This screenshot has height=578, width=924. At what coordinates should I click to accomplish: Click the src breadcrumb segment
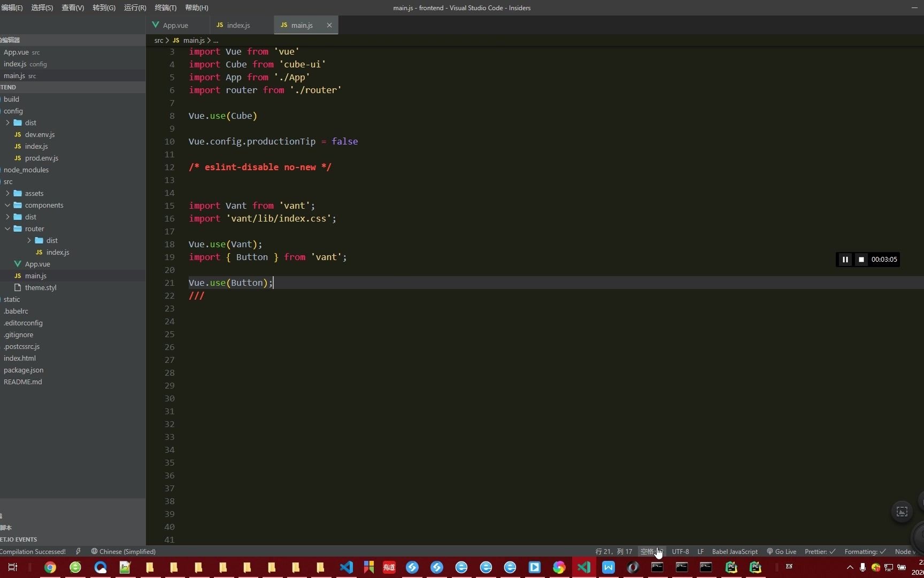pos(159,40)
